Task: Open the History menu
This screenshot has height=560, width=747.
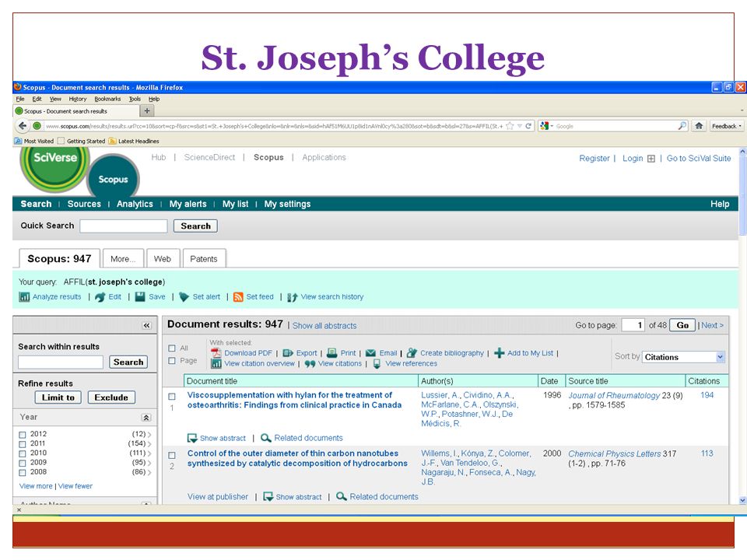Action: pos(78,99)
